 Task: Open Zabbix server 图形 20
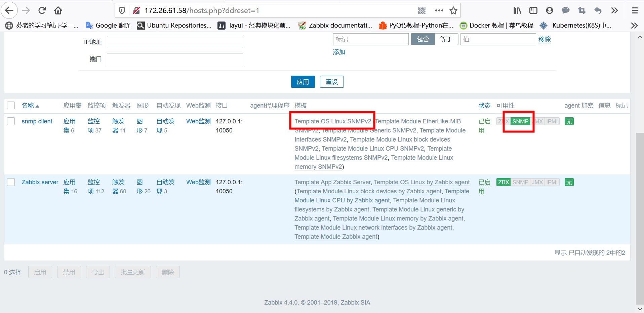click(144, 187)
